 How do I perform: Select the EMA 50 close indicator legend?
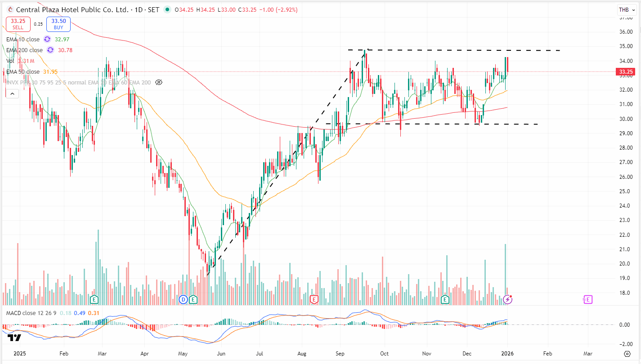click(22, 72)
